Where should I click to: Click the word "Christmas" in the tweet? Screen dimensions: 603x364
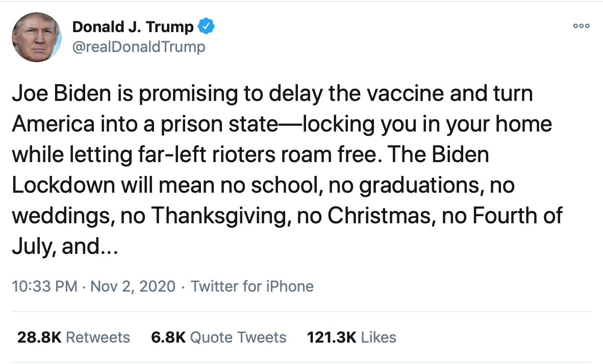380,216
